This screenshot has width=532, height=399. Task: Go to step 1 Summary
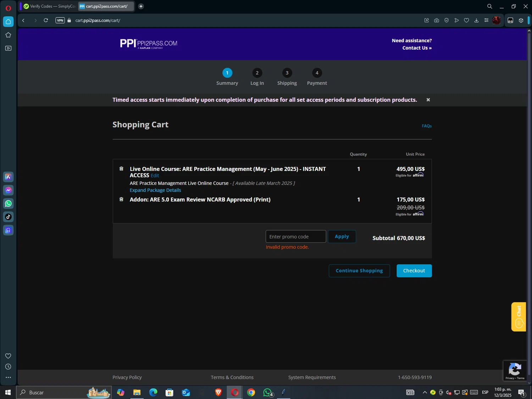227,77
